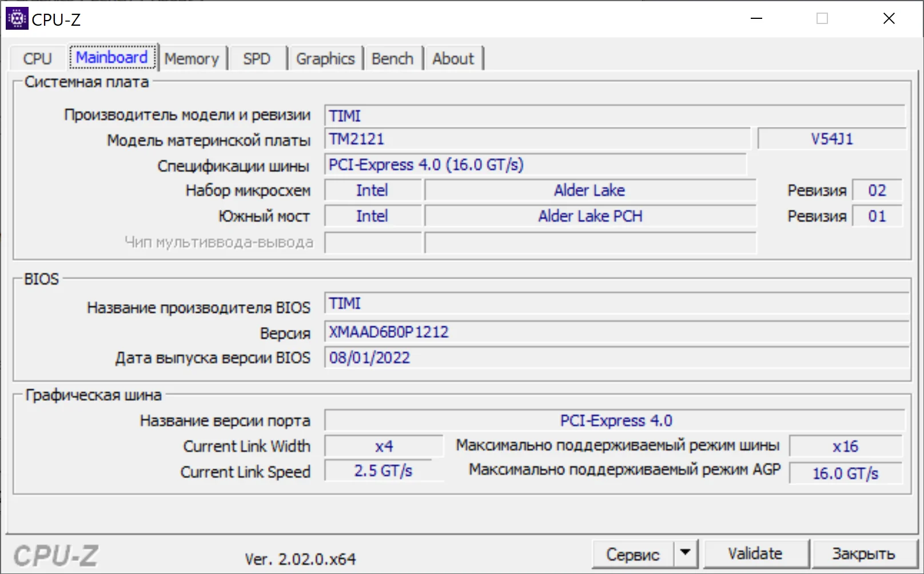Click the Сервис button
924x574 pixels.
[x=632, y=554]
